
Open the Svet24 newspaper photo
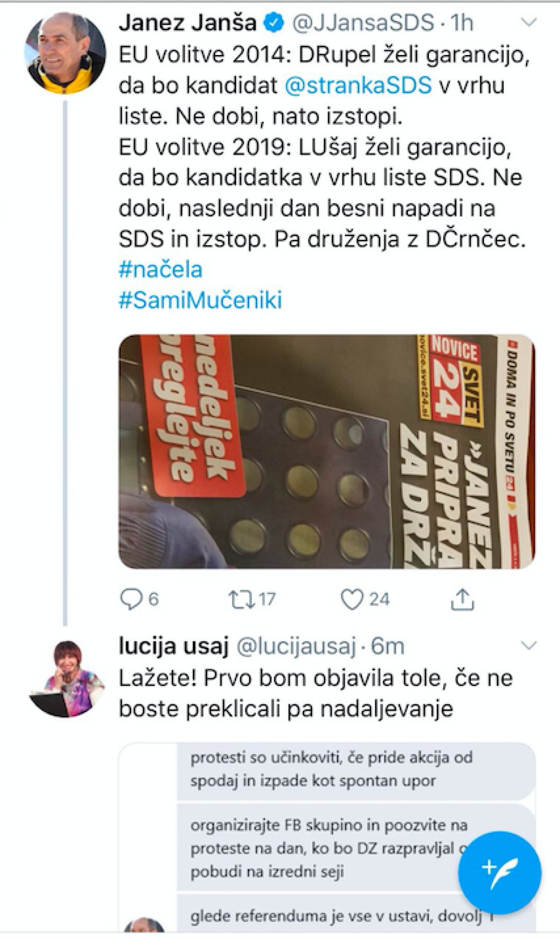327,451
